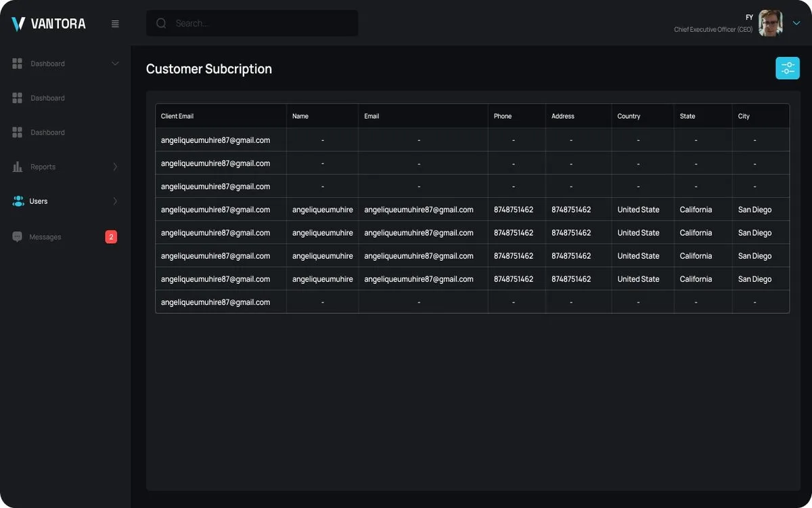Click the Chief Executive Officer (CEO) label
This screenshot has width=812, height=508.
[x=713, y=30]
